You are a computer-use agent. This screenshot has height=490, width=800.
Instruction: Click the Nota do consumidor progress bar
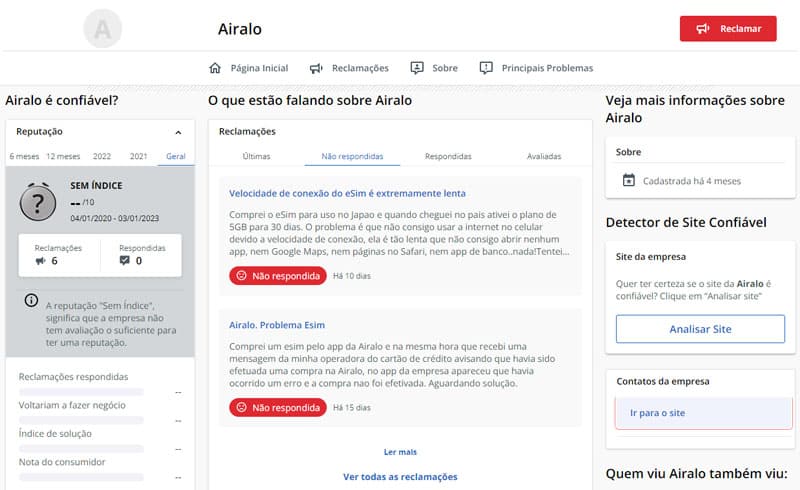tap(81, 477)
